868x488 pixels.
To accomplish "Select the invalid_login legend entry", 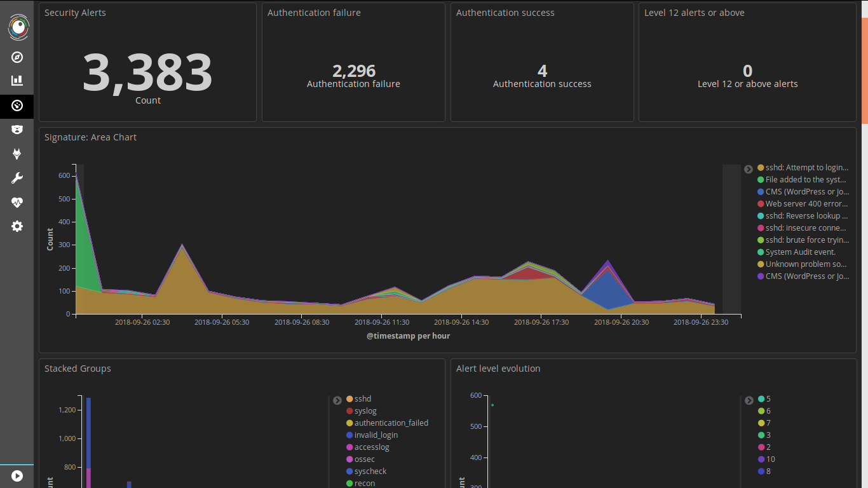I will [x=372, y=435].
